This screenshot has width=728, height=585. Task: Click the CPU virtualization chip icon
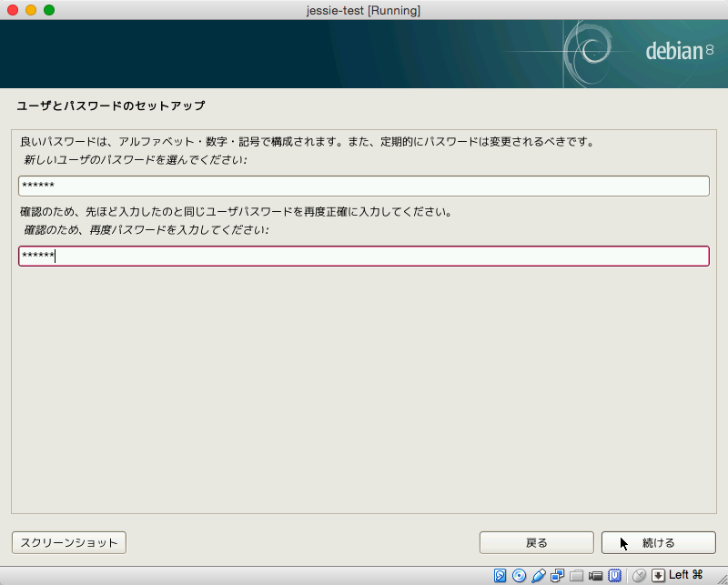tap(615, 576)
